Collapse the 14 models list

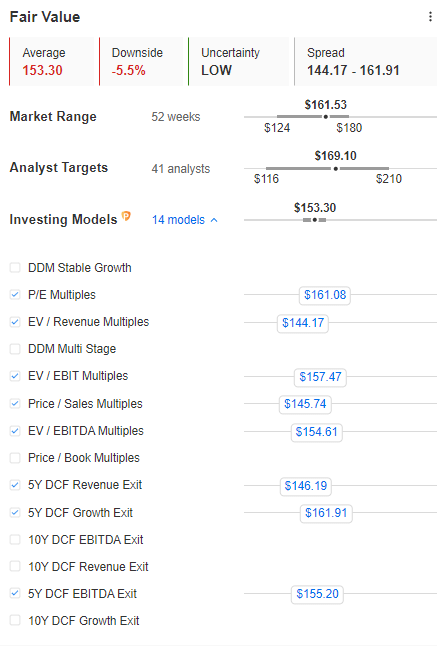click(185, 220)
